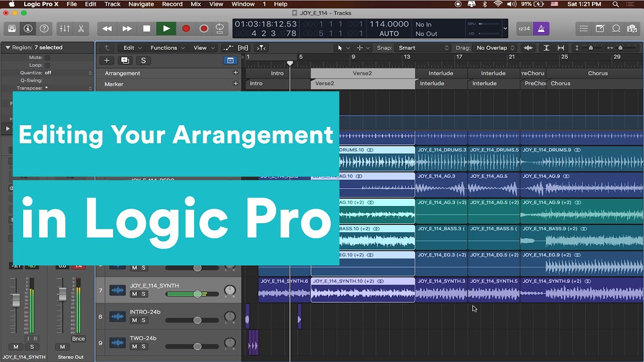Add an arrangement marker with plus
644x362 pixels.
[235, 73]
